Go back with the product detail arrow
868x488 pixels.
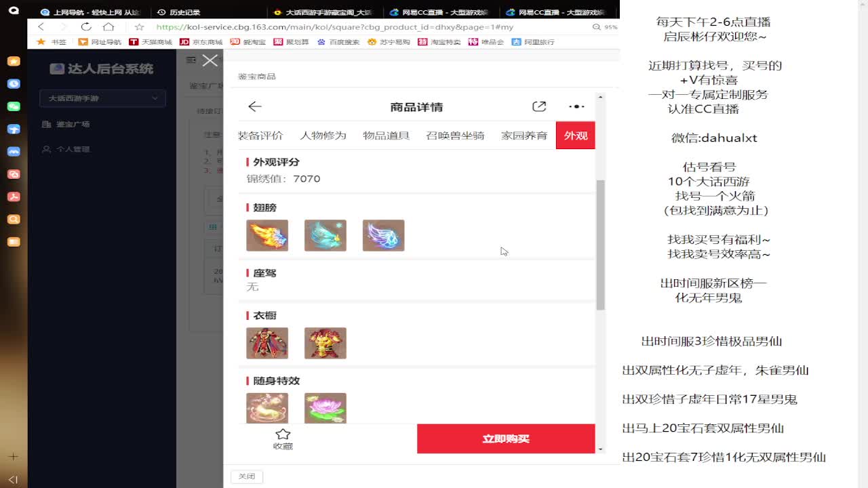pos(255,106)
